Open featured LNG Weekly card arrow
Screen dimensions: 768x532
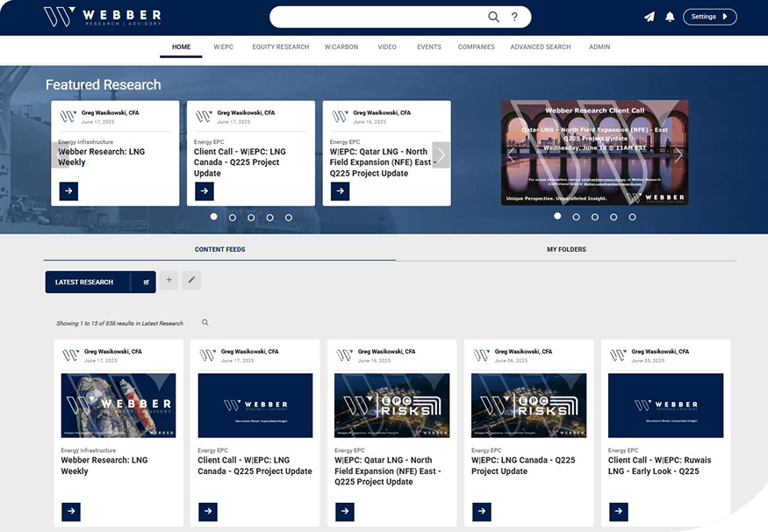pos(68,191)
